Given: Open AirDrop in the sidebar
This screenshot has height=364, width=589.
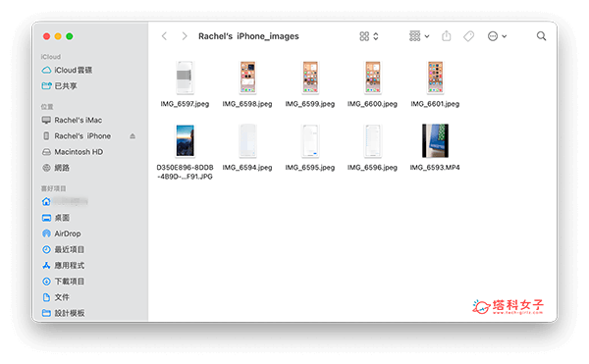Looking at the screenshot, I should click(x=61, y=234).
